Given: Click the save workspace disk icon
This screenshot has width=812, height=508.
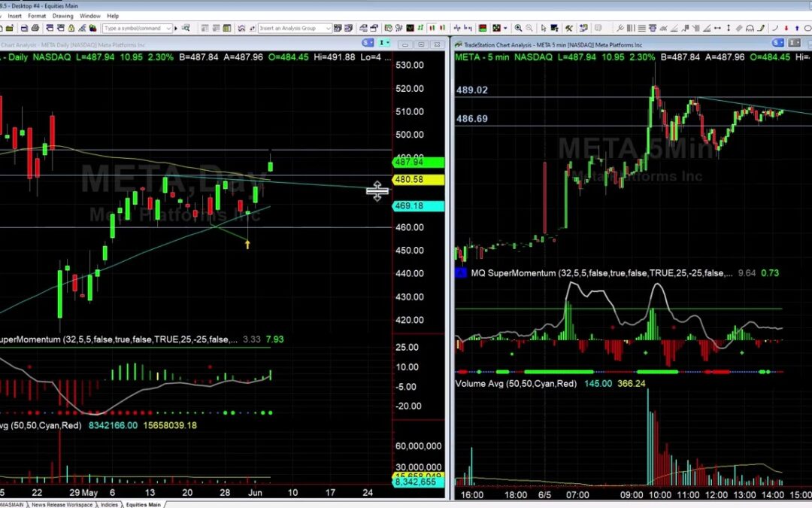Looking at the screenshot, I should [24, 28].
